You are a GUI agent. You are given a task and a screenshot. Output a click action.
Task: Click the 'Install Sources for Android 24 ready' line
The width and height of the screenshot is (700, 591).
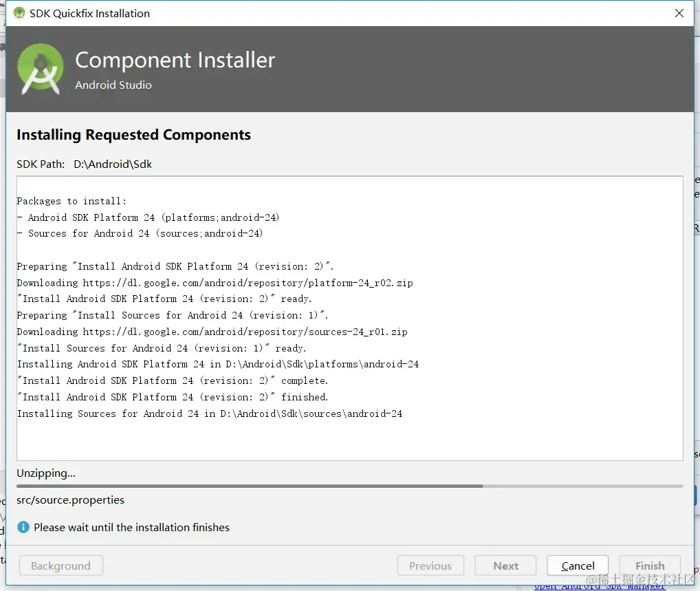[162, 348]
